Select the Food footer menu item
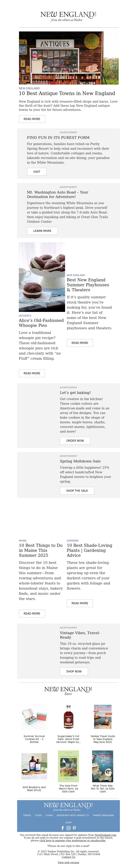The height and width of the screenshot is (868, 137). [39, 815]
